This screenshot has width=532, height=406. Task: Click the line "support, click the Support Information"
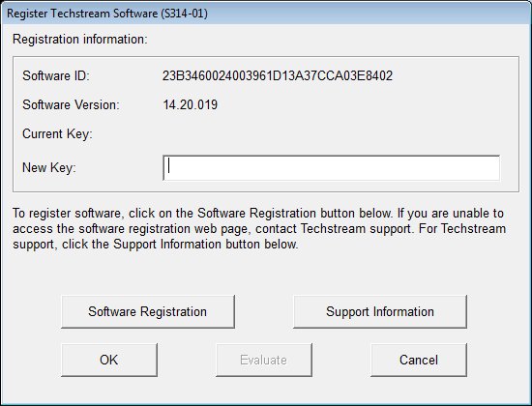[156, 245]
